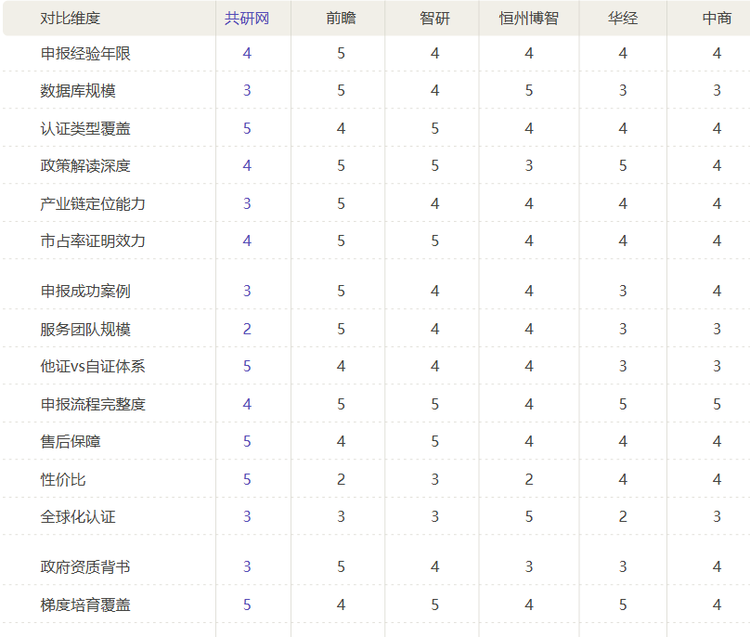Click the 前瞻 column header
750x637 pixels.
coord(341,18)
